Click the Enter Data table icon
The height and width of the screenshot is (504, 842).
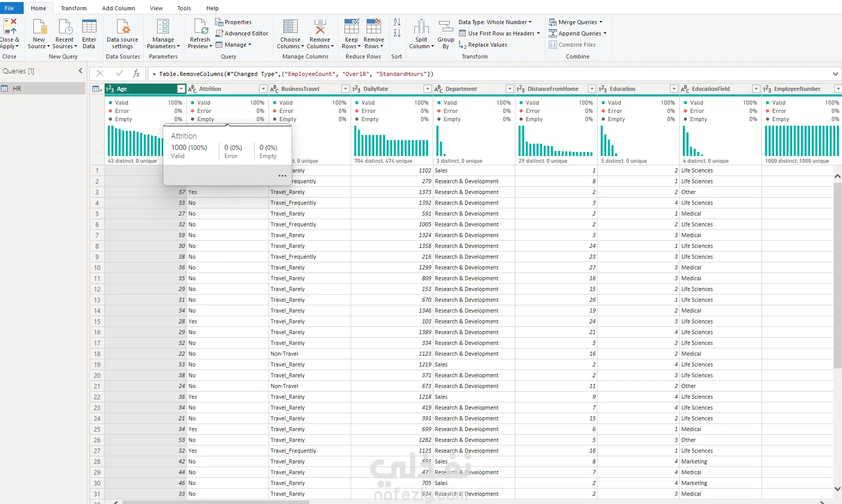click(x=89, y=26)
